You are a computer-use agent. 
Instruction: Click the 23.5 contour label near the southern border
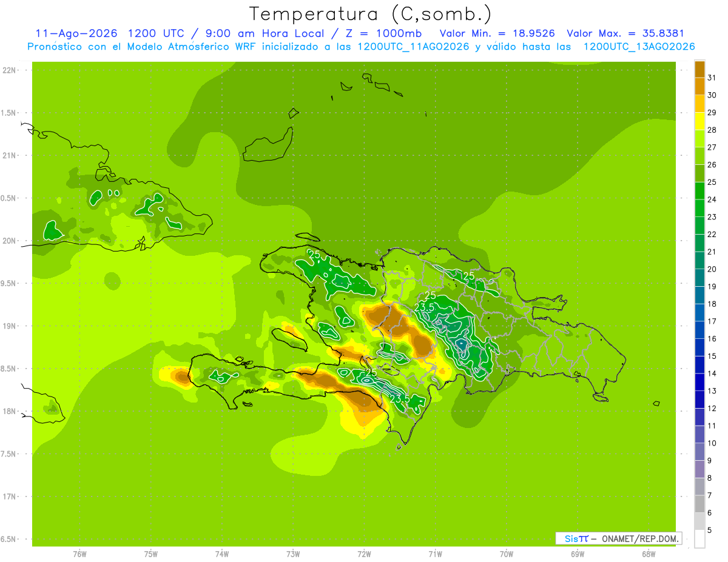400,399
